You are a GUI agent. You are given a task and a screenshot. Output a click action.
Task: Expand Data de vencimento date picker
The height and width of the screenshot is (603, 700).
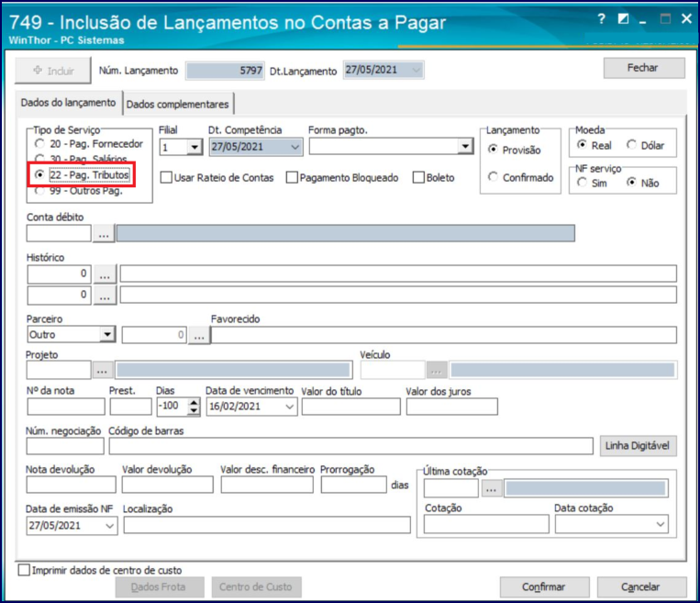(289, 407)
